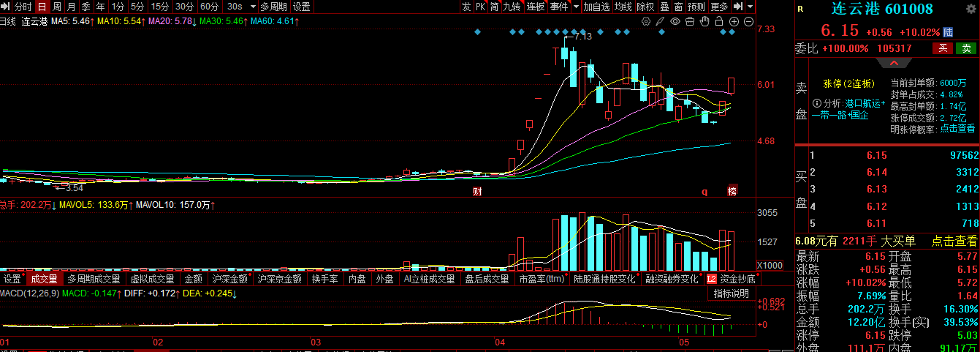Click the 发 post button
Image resolution: width=980 pixels, height=352 pixels.
point(466,7)
